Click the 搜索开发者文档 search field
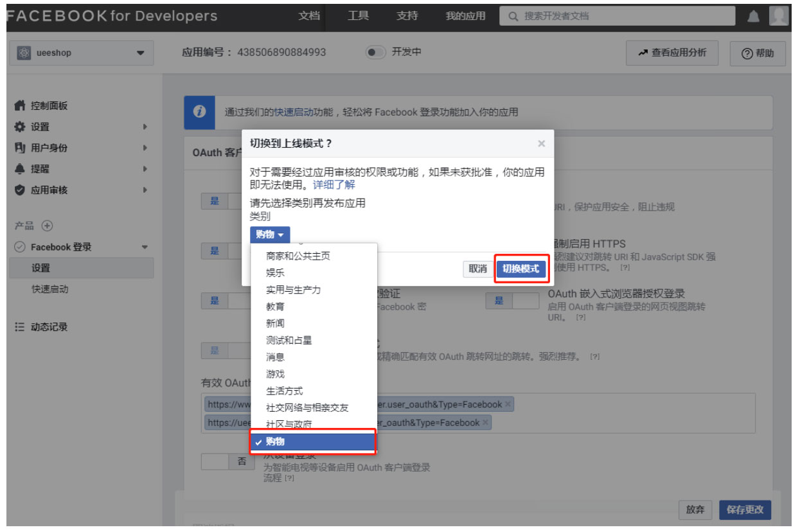 click(x=617, y=16)
